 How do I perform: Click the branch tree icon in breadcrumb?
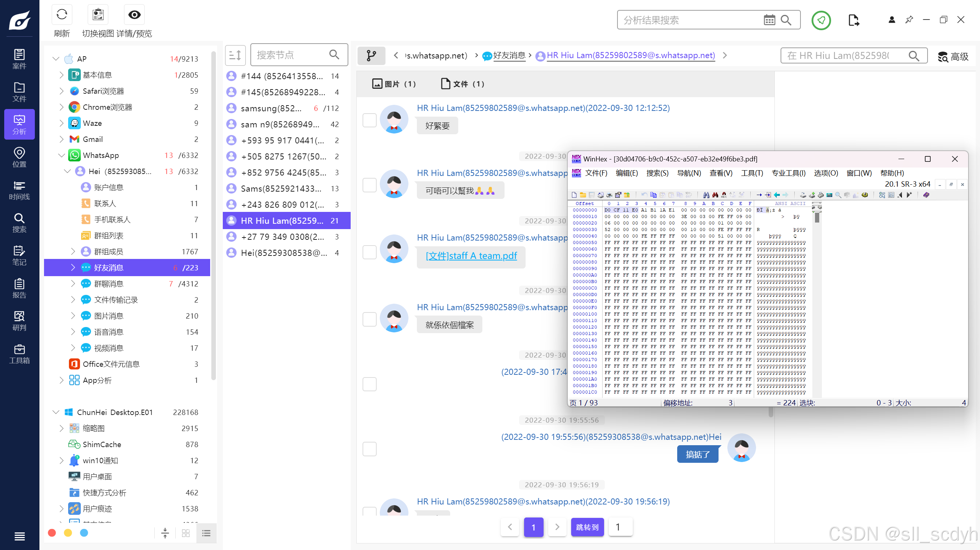coord(371,55)
